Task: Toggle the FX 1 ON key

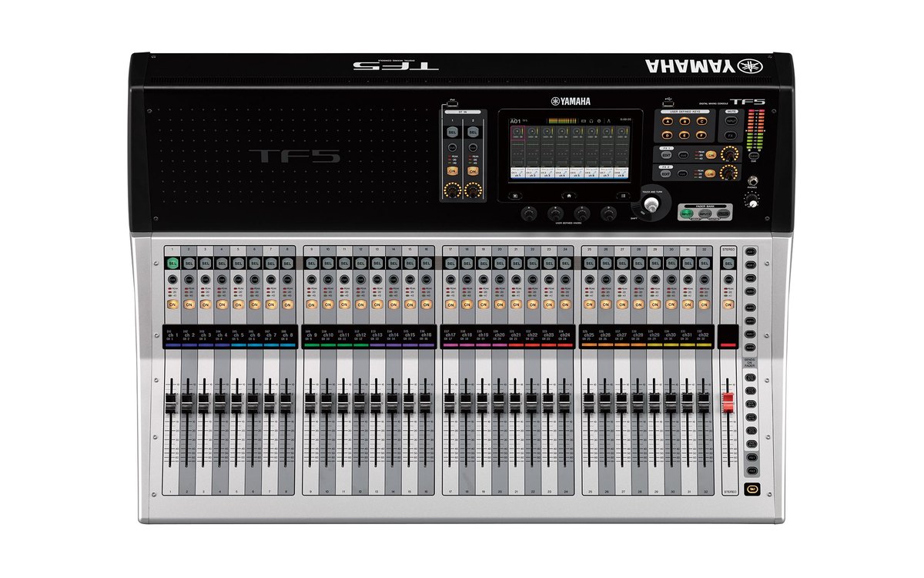Action: pos(711,155)
